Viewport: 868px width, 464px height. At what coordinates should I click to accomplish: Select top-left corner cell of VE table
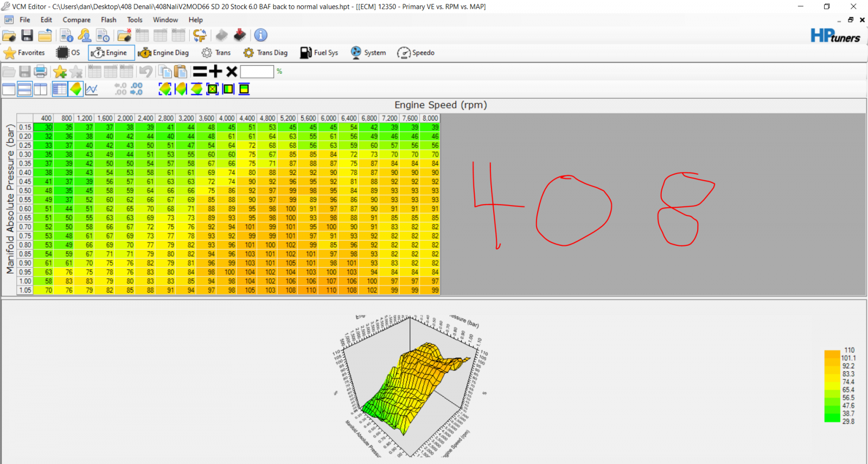coord(43,128)
